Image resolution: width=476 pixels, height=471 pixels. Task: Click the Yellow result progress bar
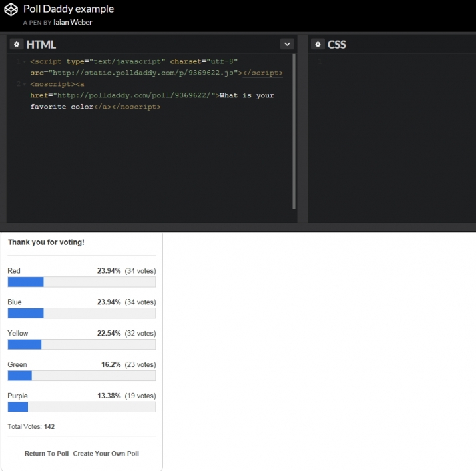point(82,344)
